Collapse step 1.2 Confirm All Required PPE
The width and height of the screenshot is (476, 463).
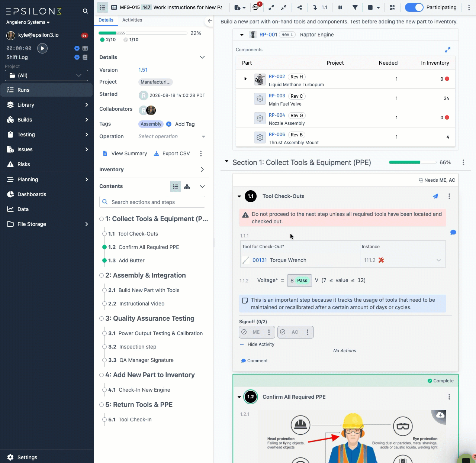point(239,397)
